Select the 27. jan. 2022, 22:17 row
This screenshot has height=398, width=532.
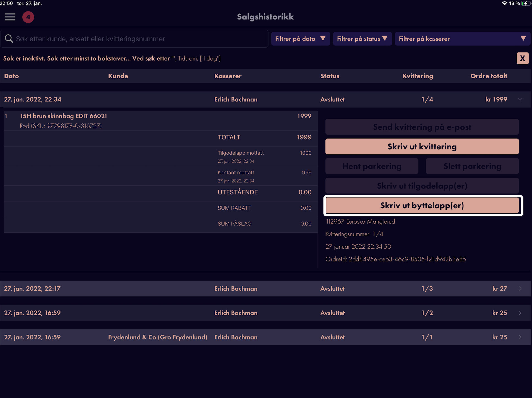265,288
